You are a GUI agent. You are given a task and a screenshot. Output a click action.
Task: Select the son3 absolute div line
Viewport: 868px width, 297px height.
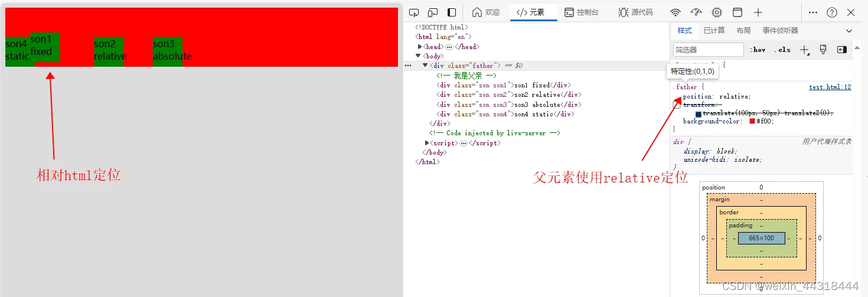pos(509,105)
